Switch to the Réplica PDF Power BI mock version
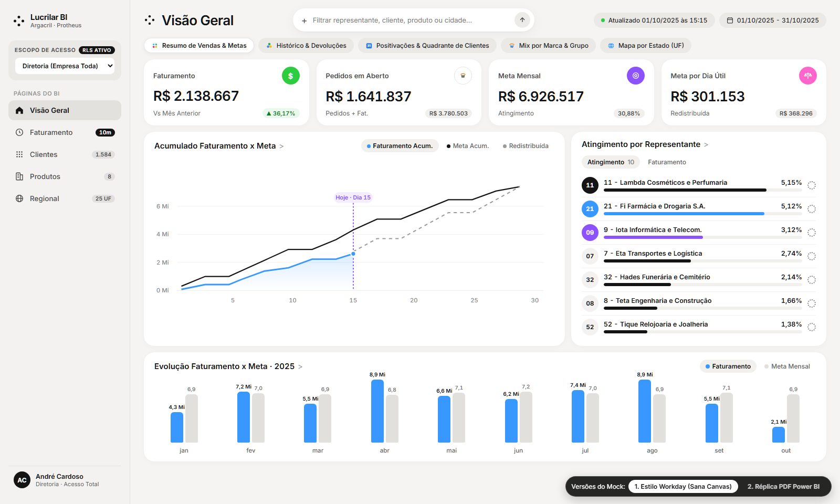Screen dimensions: 840x504 tap(783, 487)
